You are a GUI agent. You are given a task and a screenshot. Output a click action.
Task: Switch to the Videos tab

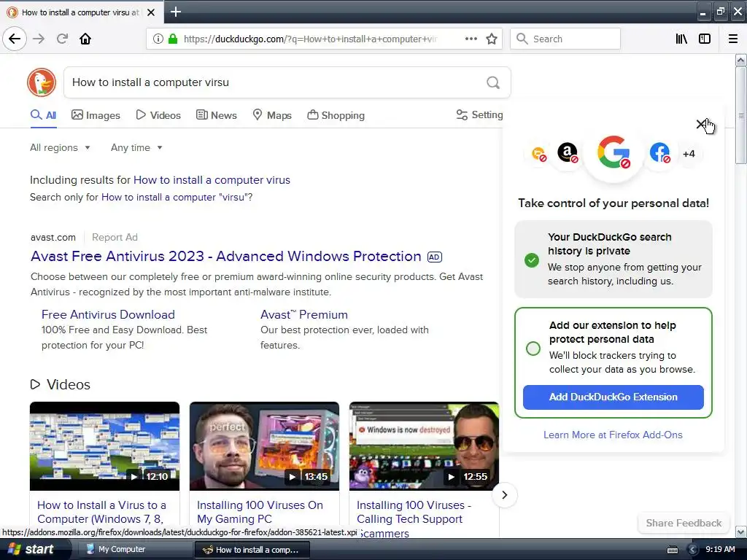click(x=158, y=115)
